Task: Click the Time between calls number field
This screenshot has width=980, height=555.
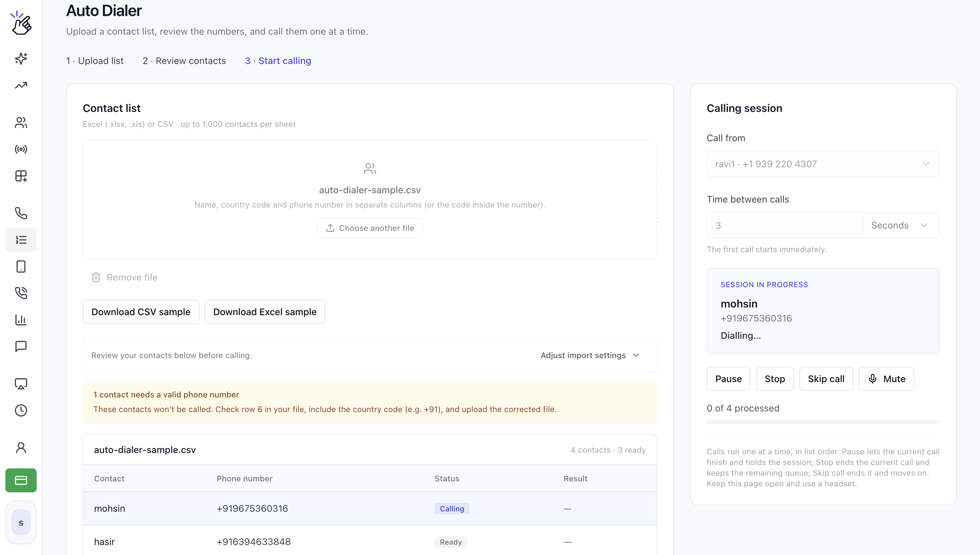Action: [x=785, y=225]
